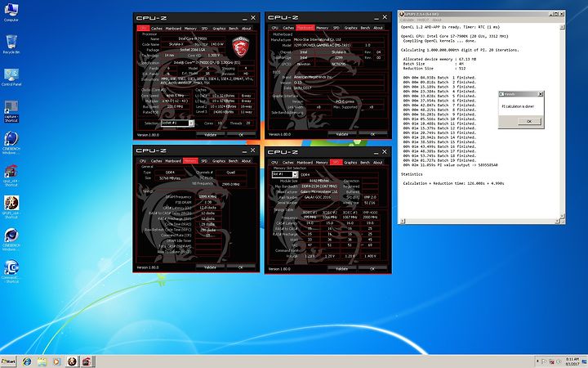This screenshot has height=368, width=588.
Task: Minimize the CPU-Z window showing CPU tab
Action: click(244, 18)
